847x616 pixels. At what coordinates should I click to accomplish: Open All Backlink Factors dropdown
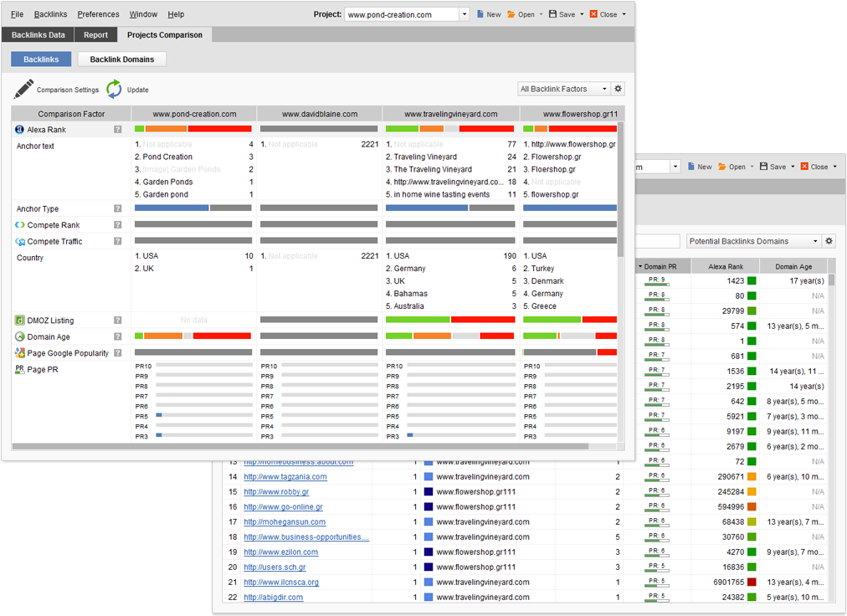[x=604, y=90]
